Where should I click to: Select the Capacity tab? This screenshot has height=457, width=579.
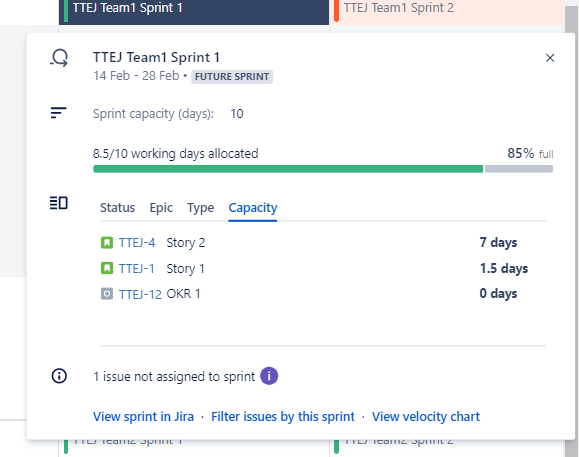point(253,208)
